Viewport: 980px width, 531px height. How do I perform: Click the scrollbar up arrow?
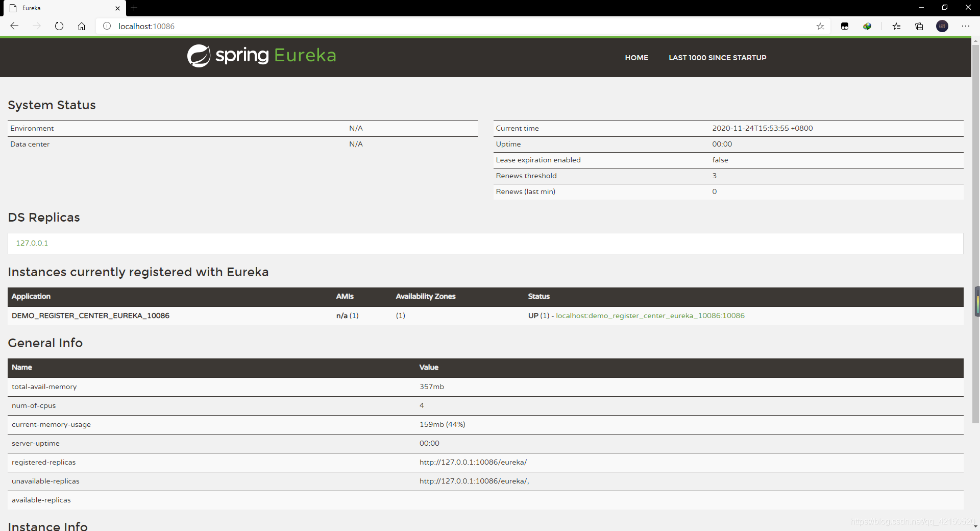point(976,41)
